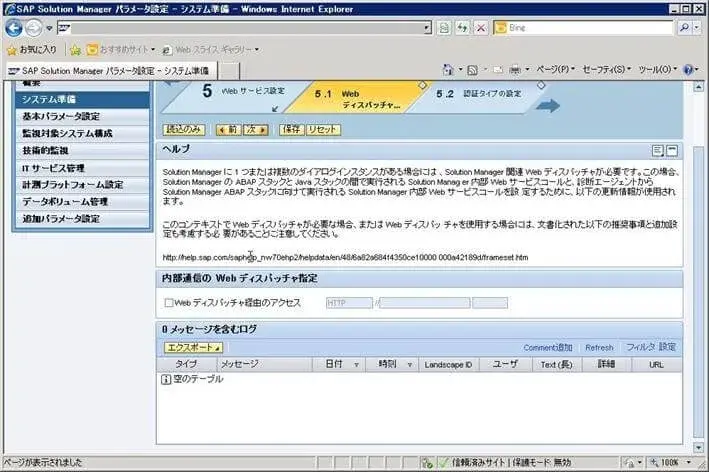Click the add to favorites bar star icon
The width and height of the screenshot is (709, 472).
(x=76, y=50)
